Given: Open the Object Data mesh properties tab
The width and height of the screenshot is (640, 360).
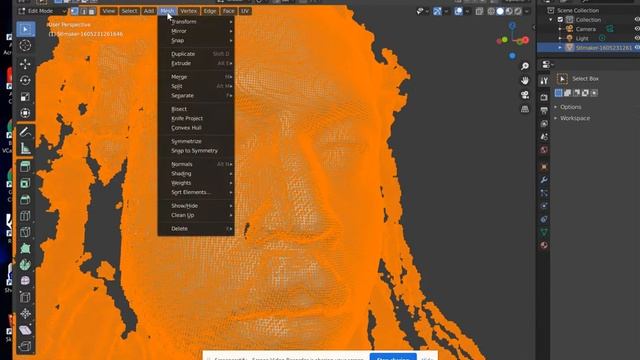Looking at the screenshot, I should coord(544,232).
